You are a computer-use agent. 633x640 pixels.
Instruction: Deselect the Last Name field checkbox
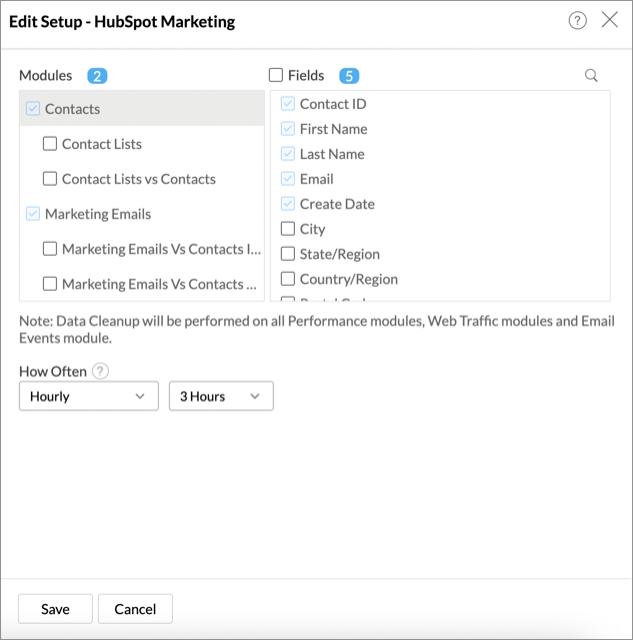288,154
